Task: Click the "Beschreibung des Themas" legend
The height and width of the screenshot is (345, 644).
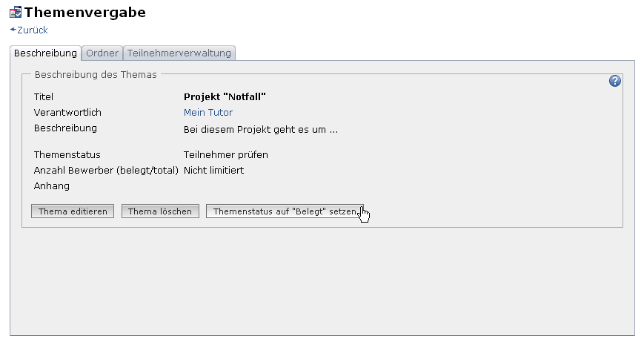Action: click(96, 74)
